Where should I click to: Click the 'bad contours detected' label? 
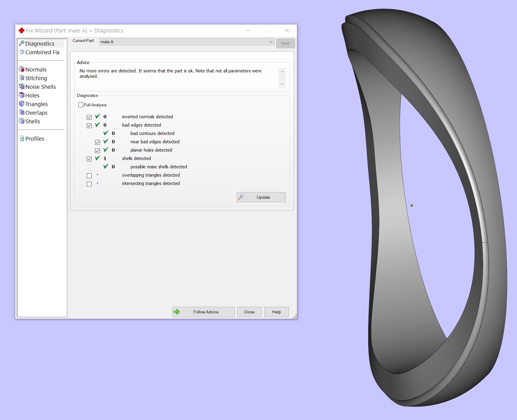(152, 133)
